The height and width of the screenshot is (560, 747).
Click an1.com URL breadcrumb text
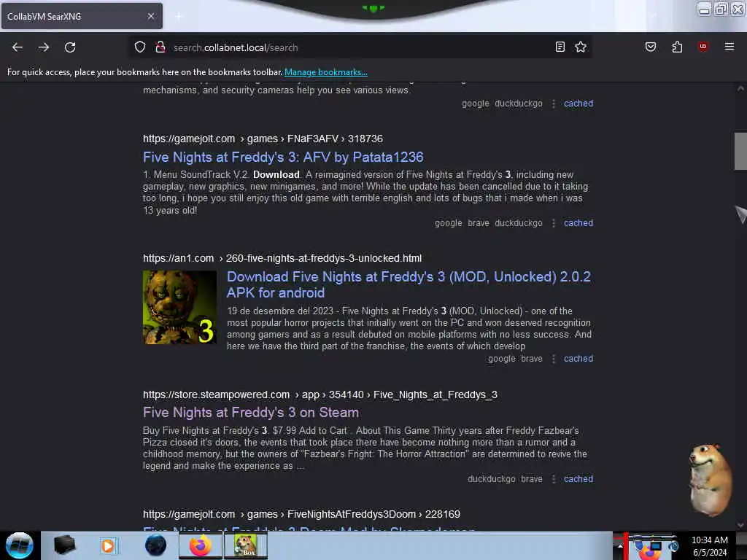[282, 258]
